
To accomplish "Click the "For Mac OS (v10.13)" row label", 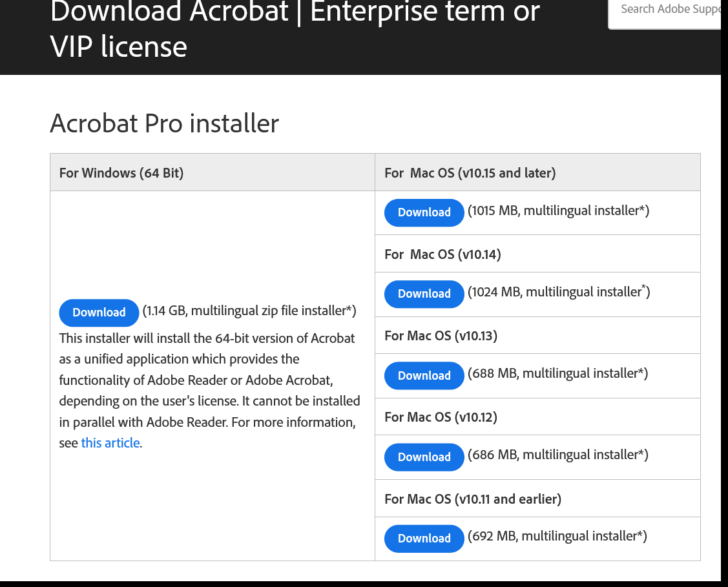I will pyautogui.click(x=441, y=335).
